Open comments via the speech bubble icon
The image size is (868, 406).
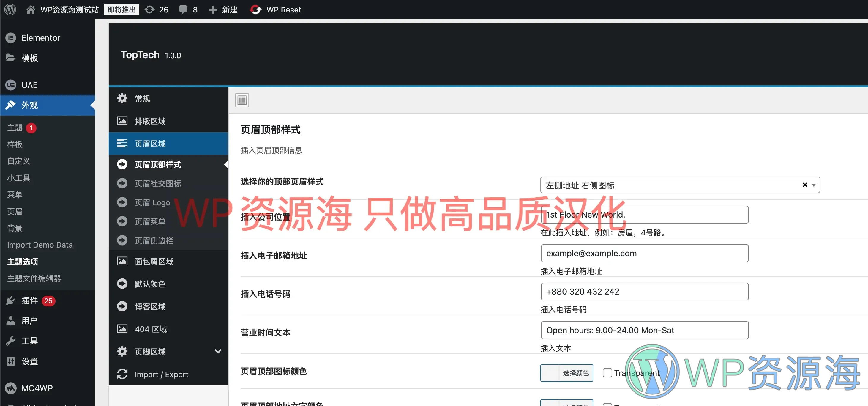point(183,10)
